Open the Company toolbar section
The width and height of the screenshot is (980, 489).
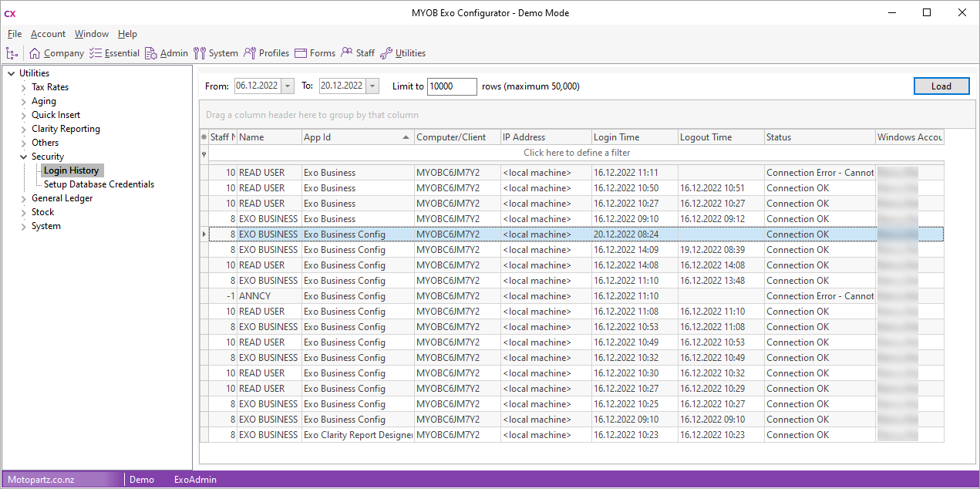[56, 53]
